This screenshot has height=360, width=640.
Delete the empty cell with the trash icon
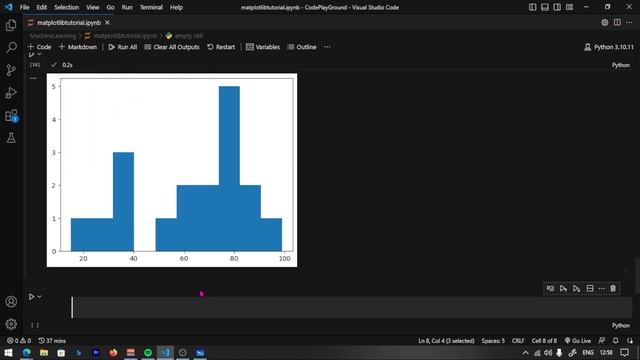tap(613, 289)
